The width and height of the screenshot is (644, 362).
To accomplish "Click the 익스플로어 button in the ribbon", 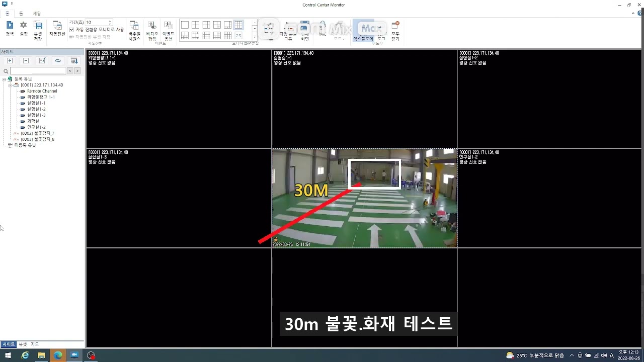I will point(363,30).
